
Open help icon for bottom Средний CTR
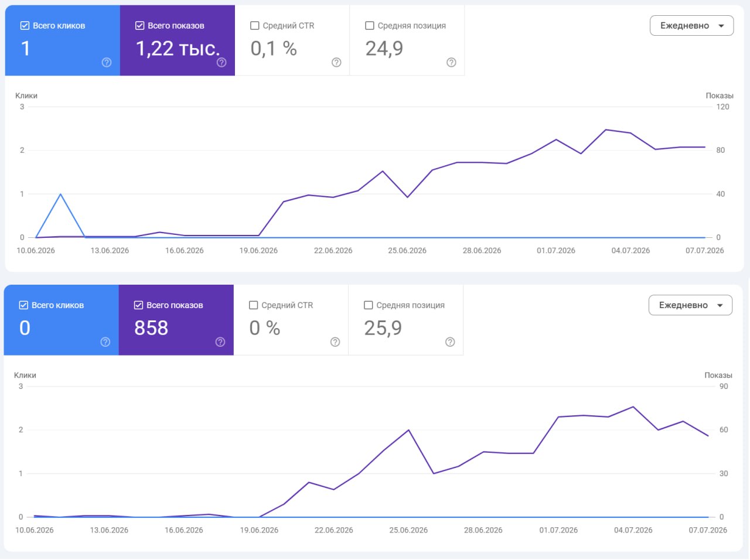click(335, 342)
